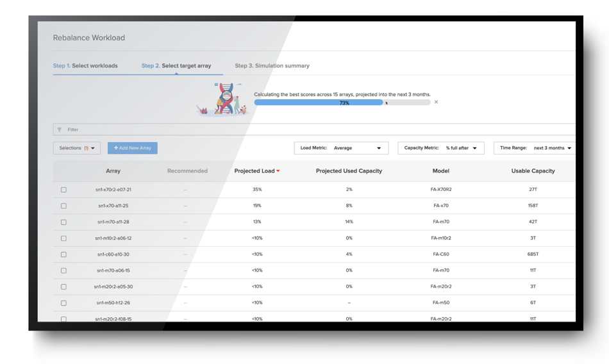The image size is (609, 364).
Task: Click the 13% projected load value
Action: (x=257, y=222)
